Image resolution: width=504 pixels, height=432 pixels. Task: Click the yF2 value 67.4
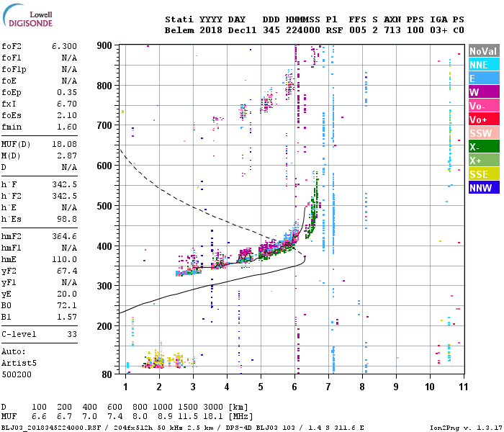click(x=67, y=271)
